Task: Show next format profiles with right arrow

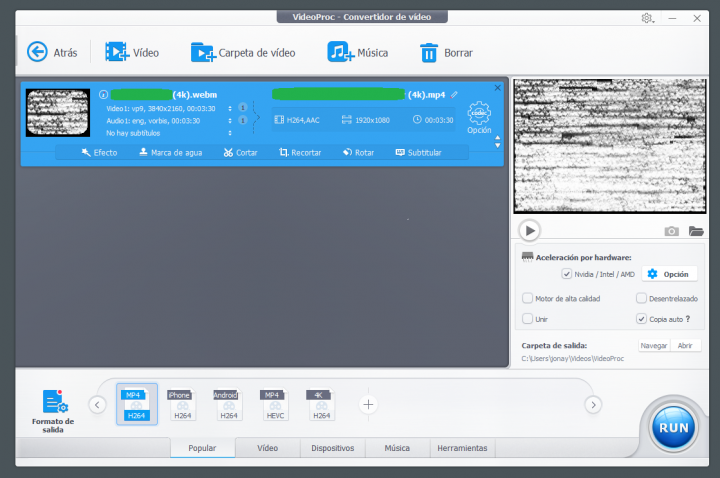Action: 593,405
